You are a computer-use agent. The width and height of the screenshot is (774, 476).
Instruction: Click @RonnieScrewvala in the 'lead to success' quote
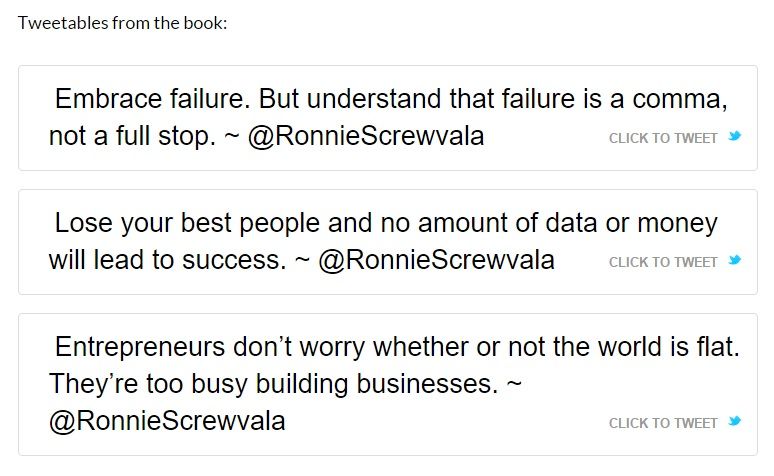(x=436, y=260)
